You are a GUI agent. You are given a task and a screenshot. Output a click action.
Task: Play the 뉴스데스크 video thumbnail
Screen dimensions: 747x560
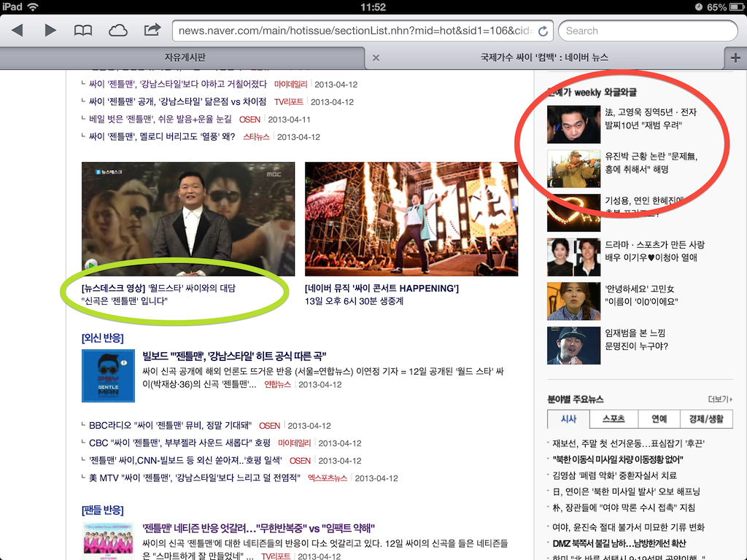188,219
